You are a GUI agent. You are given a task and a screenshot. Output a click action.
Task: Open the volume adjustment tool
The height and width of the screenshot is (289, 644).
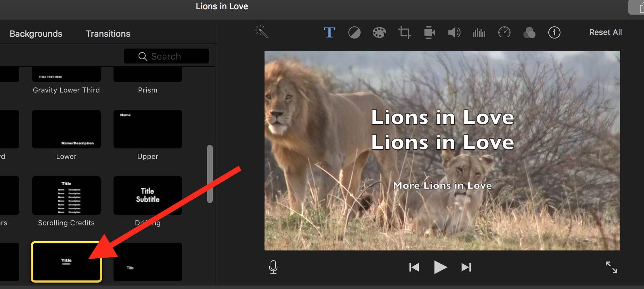[x=454, y=33]
